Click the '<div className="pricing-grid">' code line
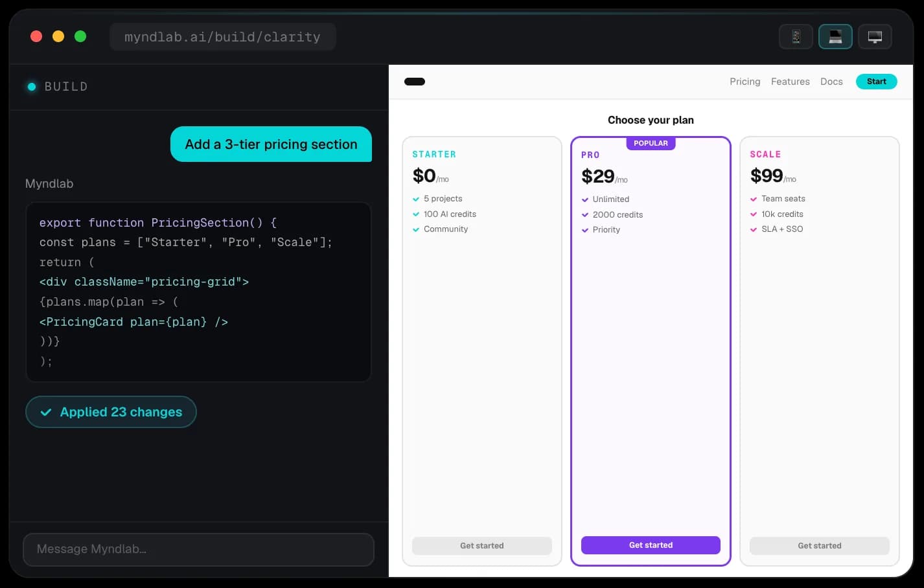 pos(144,282)
